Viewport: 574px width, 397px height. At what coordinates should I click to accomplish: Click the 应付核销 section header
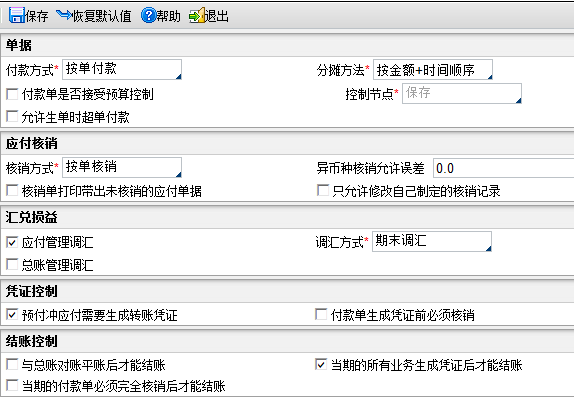pyautogui.click(x=31, y=143)
